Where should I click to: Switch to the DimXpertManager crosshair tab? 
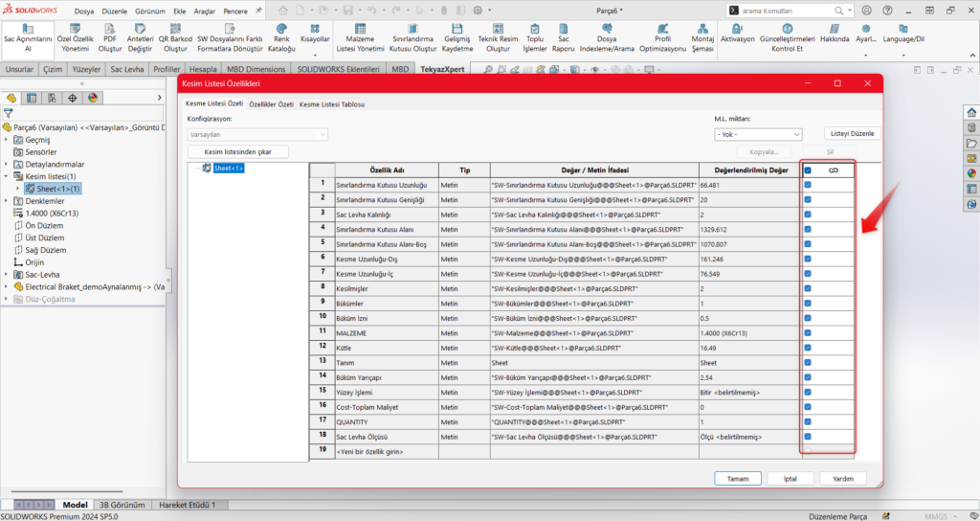tap(73, 99)
